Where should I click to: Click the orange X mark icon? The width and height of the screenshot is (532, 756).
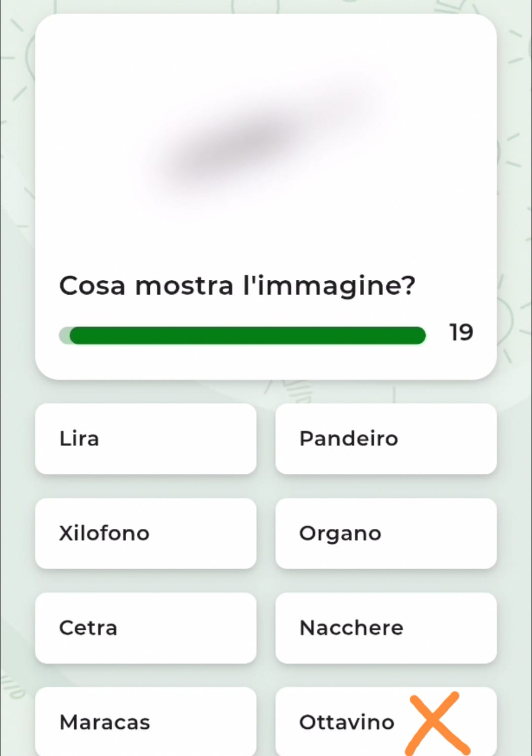coord(436,723)
